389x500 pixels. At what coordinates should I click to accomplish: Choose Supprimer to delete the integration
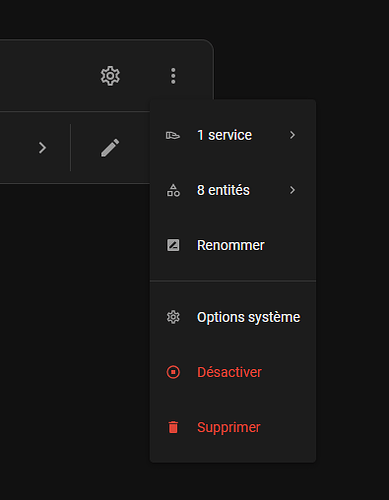233,427
